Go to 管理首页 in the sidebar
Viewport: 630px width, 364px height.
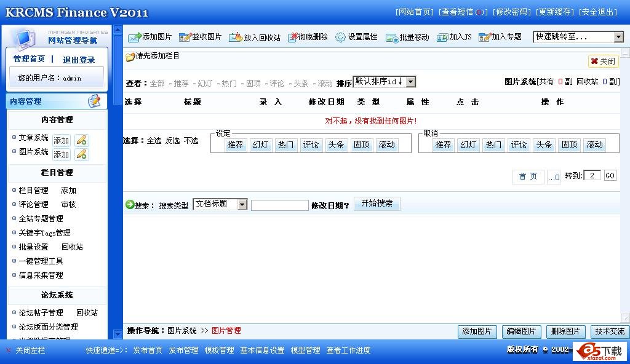tap(29, 59)
